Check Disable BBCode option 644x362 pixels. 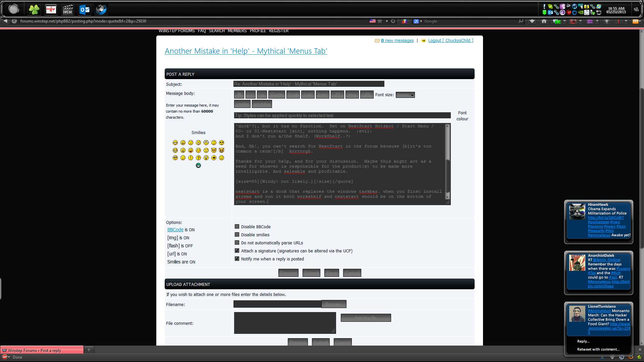(237, 227)
